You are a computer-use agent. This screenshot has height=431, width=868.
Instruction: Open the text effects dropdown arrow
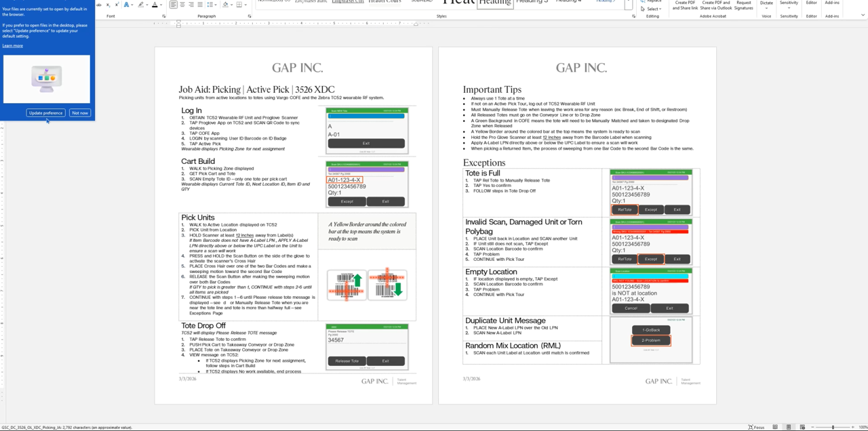click(x=132, y=5)
